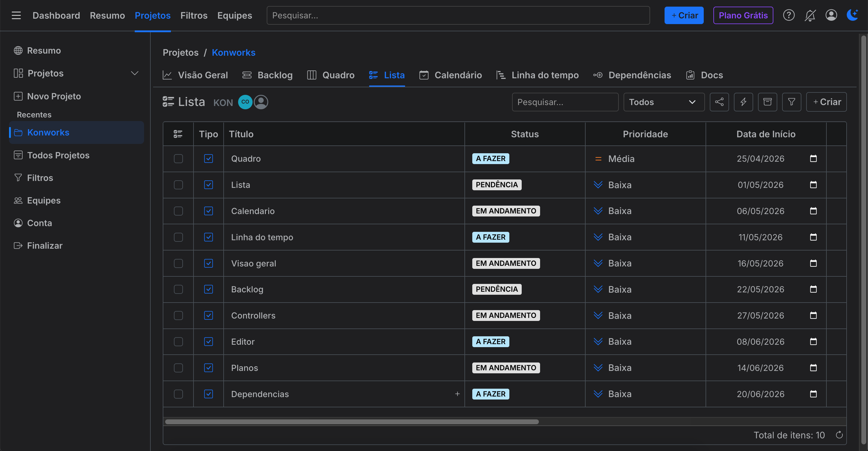This screenshot has width=868, height=451.
Task: Toggle dark mode moon icon
Action: (x=853, y=15)
